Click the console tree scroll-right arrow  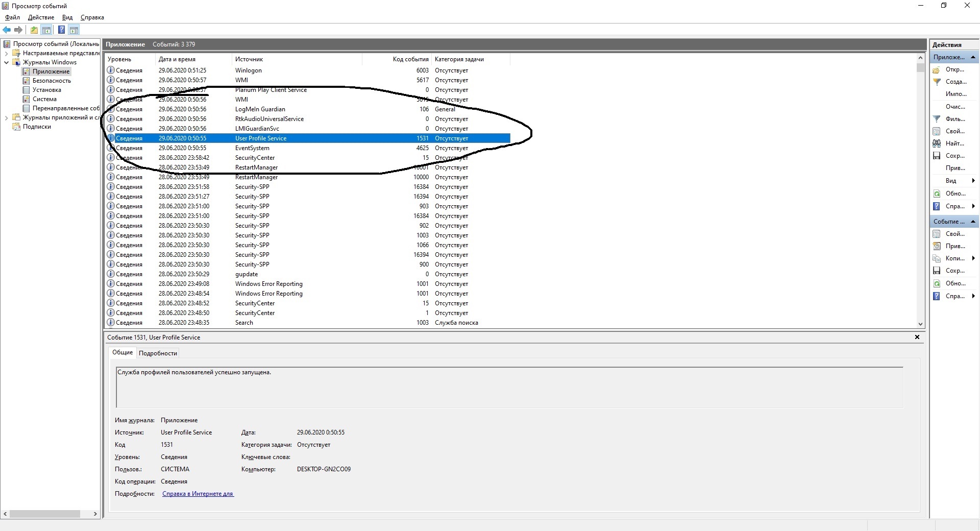(x=95, y=514)
